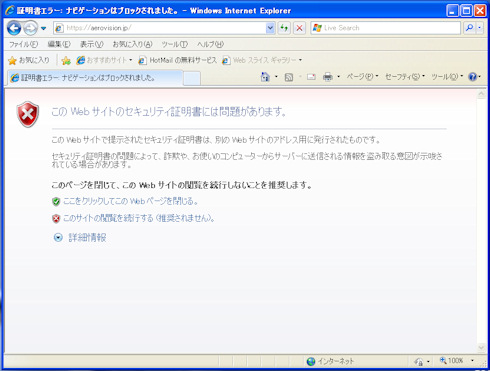Screen dimensions: 490x371
Task: Click the red shield certificate error icon
Action: (x=28, y=114)
